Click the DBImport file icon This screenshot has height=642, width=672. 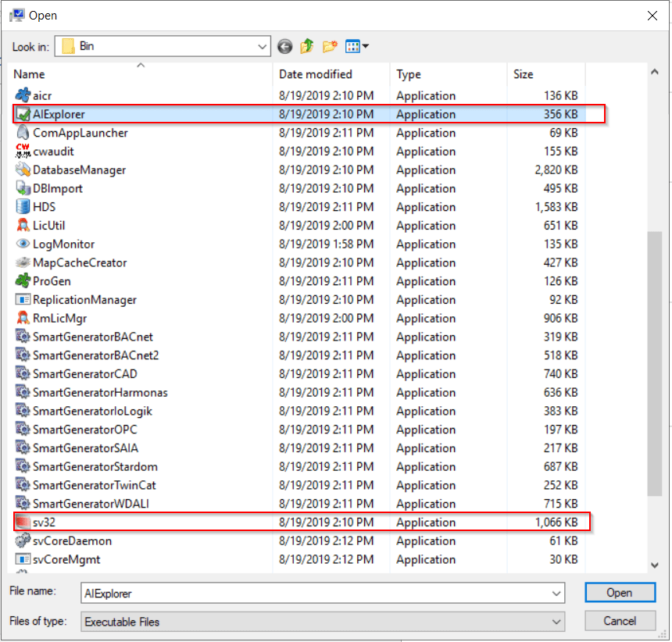pos(23,188)
